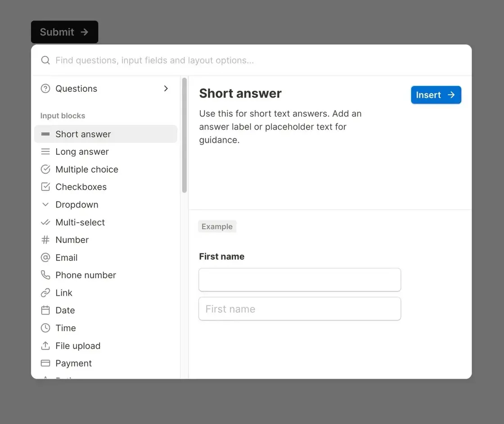This screenshot has width=504, height=424.
Task: Choose the File upload block
Action: tap(105, 346)
